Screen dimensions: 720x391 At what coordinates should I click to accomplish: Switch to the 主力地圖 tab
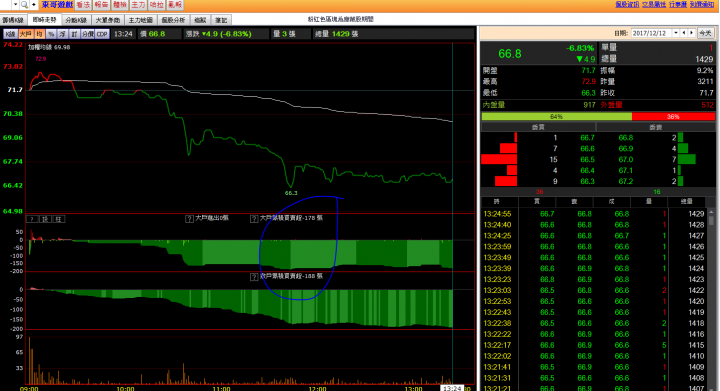pyautogui.click(x=141, y=20)
